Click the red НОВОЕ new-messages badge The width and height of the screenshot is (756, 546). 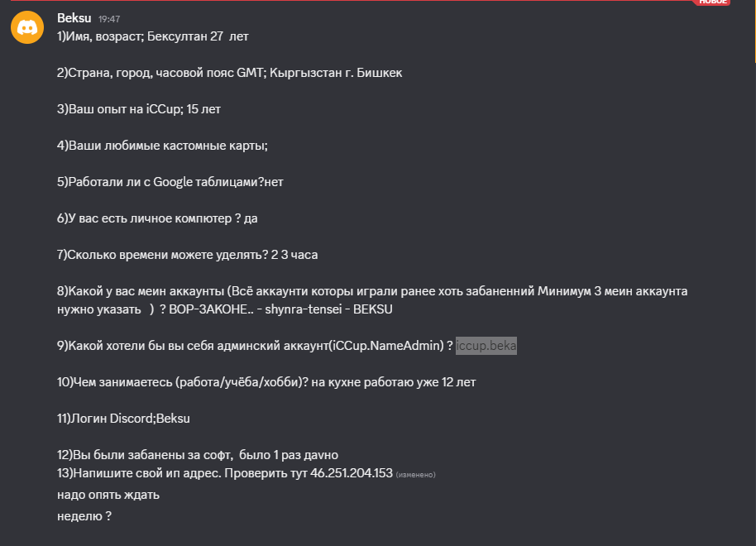pyautogui.click(x=713, y=2)
